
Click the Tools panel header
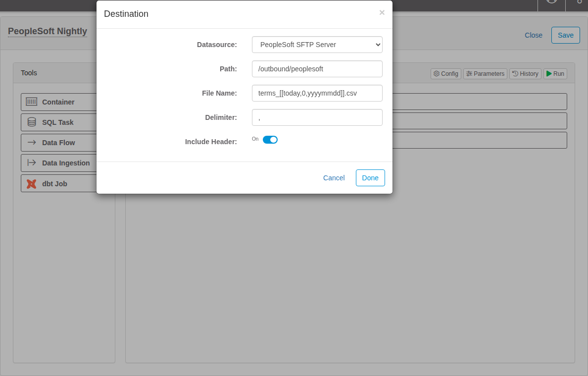[29, 73]
